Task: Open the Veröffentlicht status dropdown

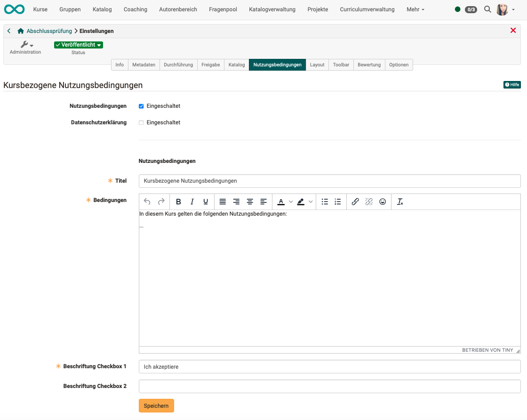Action: [79, 45]
